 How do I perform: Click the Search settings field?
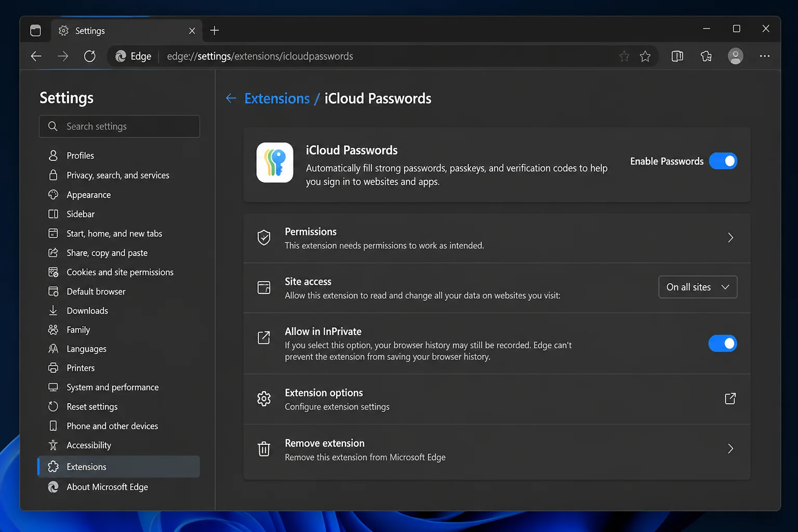(119, 126)
